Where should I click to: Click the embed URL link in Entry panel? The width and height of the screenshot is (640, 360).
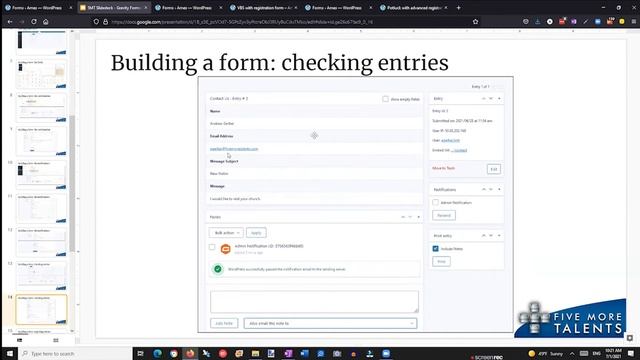tap(460, 150)
